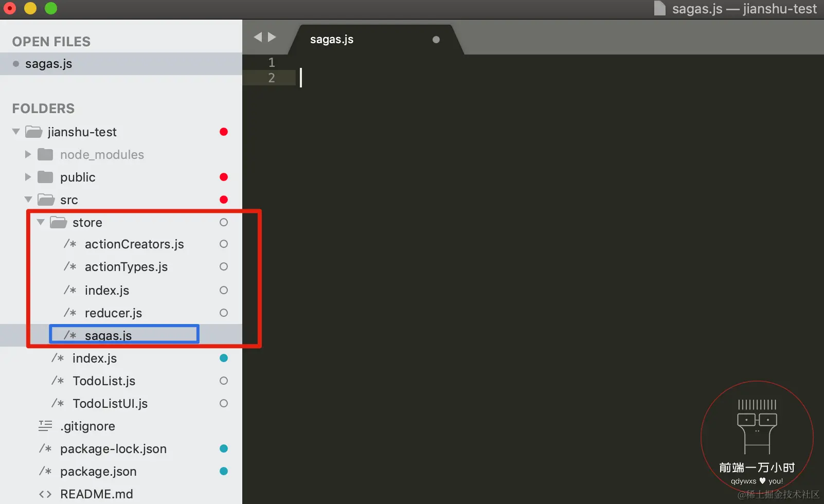Image resolution: width=824 pixels, height=504 pixels.
Task: Click the red status dot on public
Action: tap(224, 177)
